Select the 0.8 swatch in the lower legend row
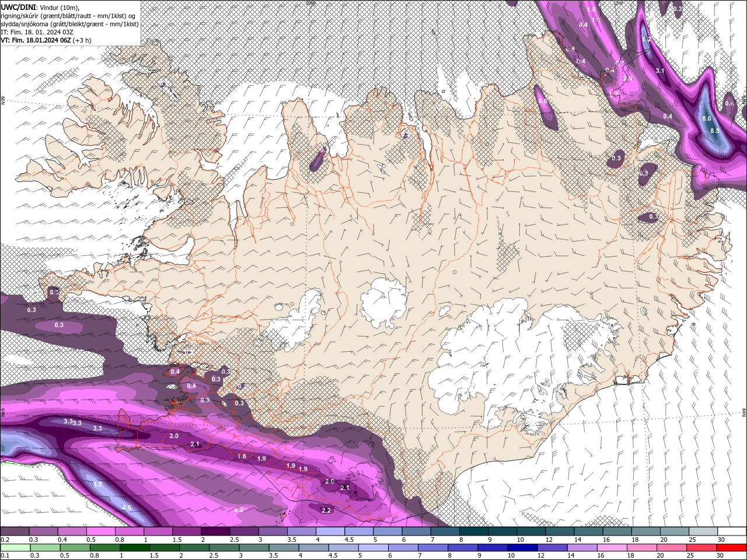 click(106, 548)
